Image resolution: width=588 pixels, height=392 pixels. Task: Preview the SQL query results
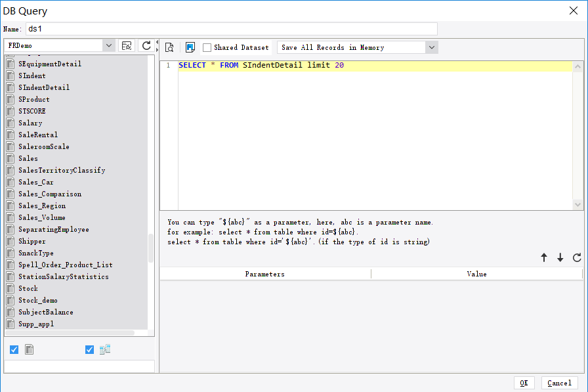point(169,47)
